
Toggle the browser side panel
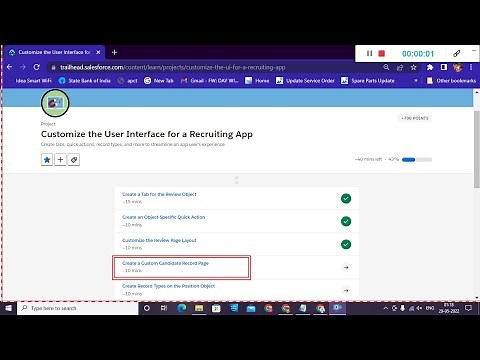coord(444,67)
